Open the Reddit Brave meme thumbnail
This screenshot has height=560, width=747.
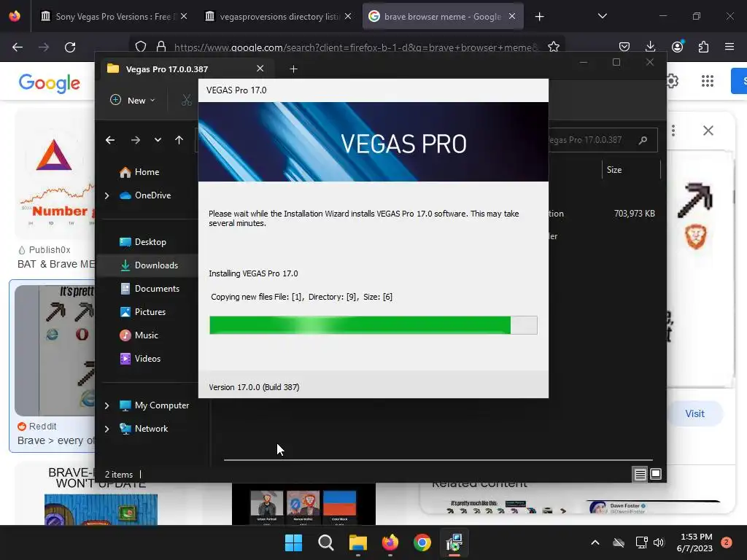point(55,351)
